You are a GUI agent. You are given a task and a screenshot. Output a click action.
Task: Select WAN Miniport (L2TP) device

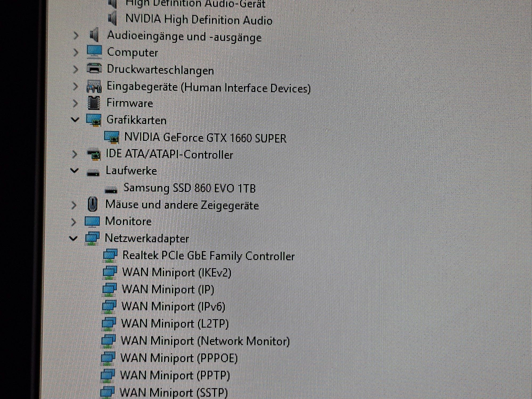click(x=175, y=324)
